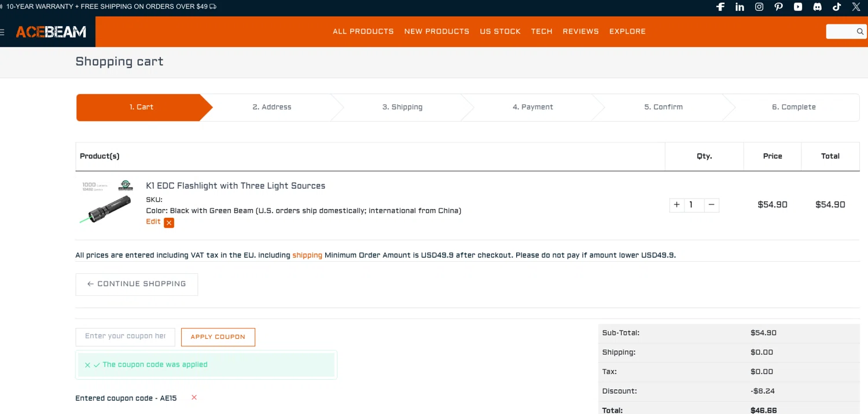Open the X (Twitter) social icon
Viewport: 868px width, 414px height.
pos(856,7)
